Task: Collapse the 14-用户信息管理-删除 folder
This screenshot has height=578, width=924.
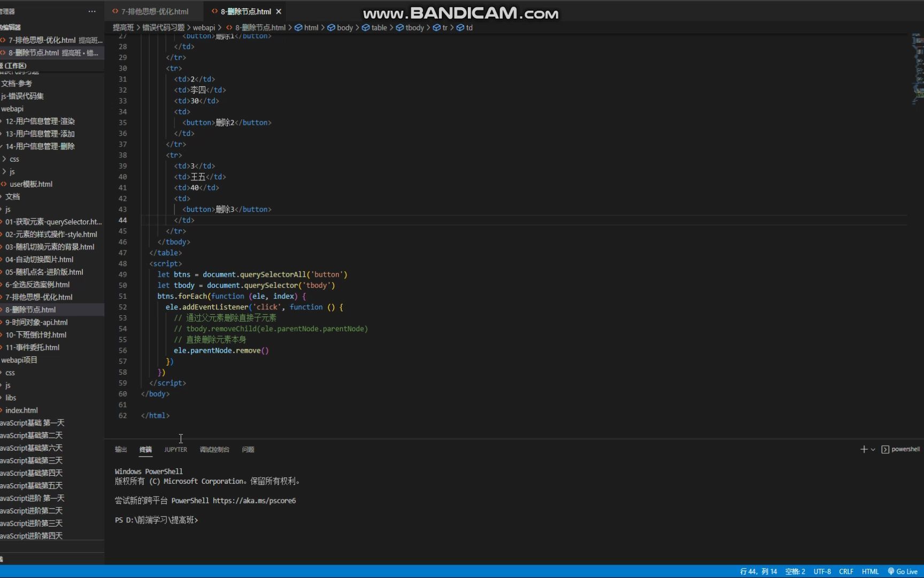Action: [x=52, y=146]
